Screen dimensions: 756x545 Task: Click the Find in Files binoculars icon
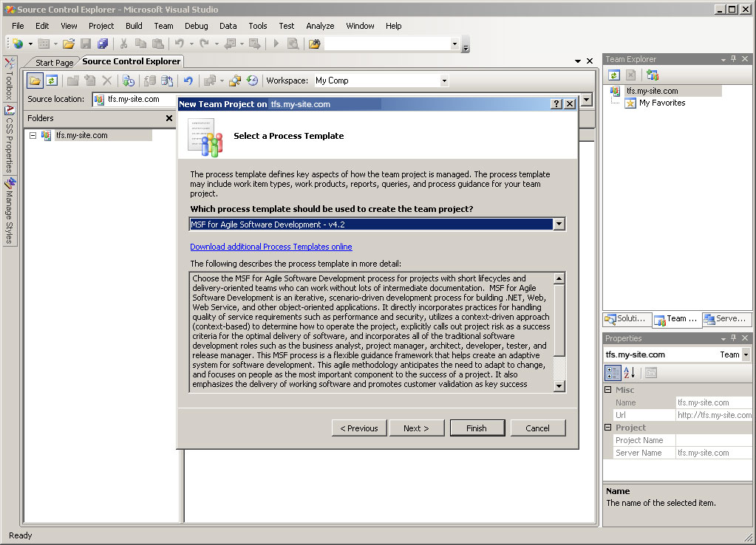coord(314,44)
